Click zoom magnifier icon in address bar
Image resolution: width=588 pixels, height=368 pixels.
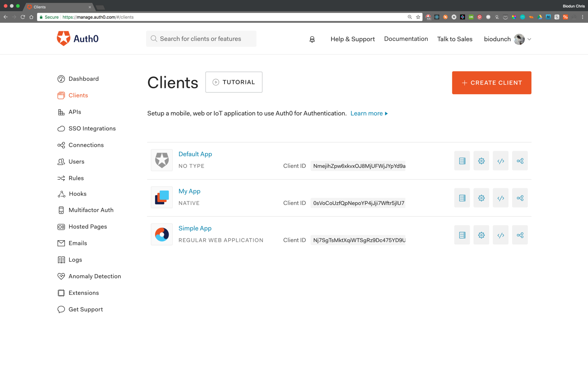click(x=410, y=17)
